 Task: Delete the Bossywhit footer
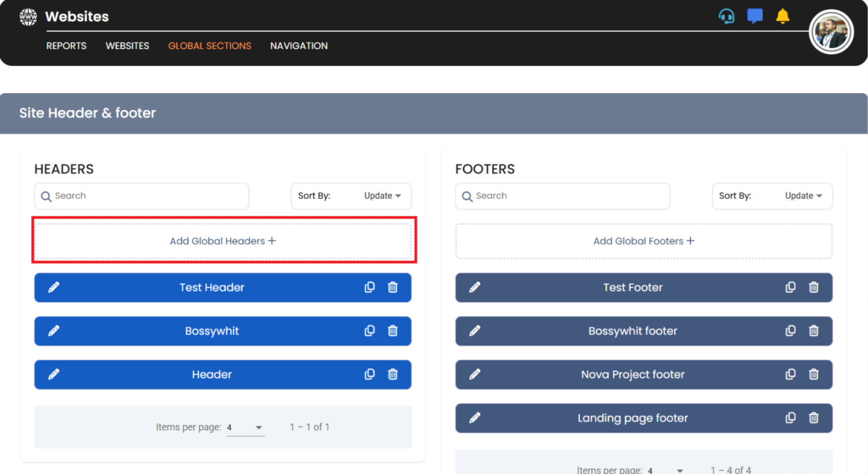813,331
